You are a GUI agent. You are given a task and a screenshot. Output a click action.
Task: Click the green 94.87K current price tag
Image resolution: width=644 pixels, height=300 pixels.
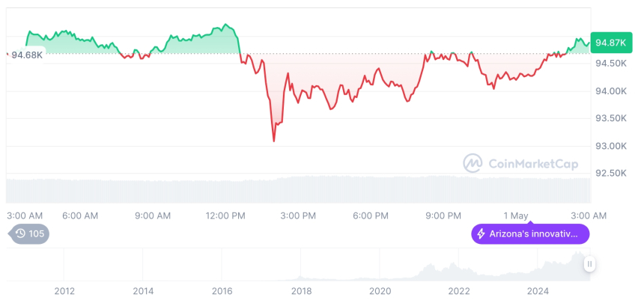click(x=610, y=43)
